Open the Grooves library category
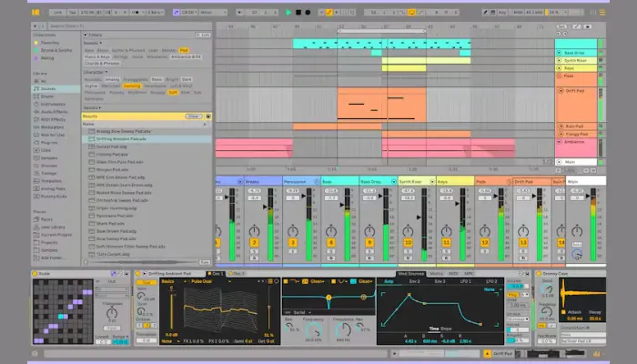This screenshot has width=637, height=364. point(56,166)
